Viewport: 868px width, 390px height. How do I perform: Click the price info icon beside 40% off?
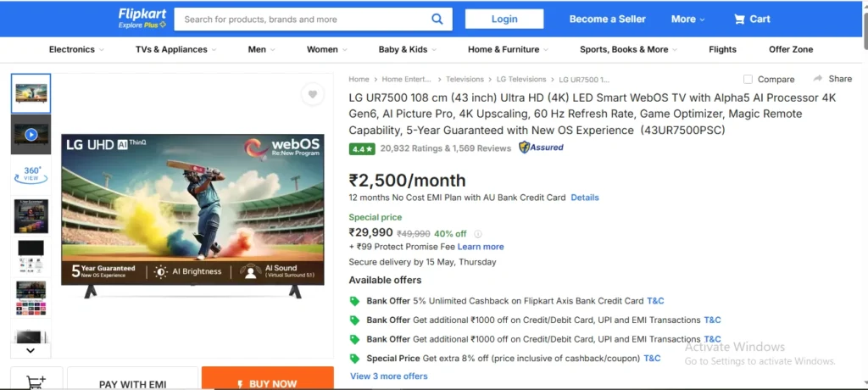[478, 234]
